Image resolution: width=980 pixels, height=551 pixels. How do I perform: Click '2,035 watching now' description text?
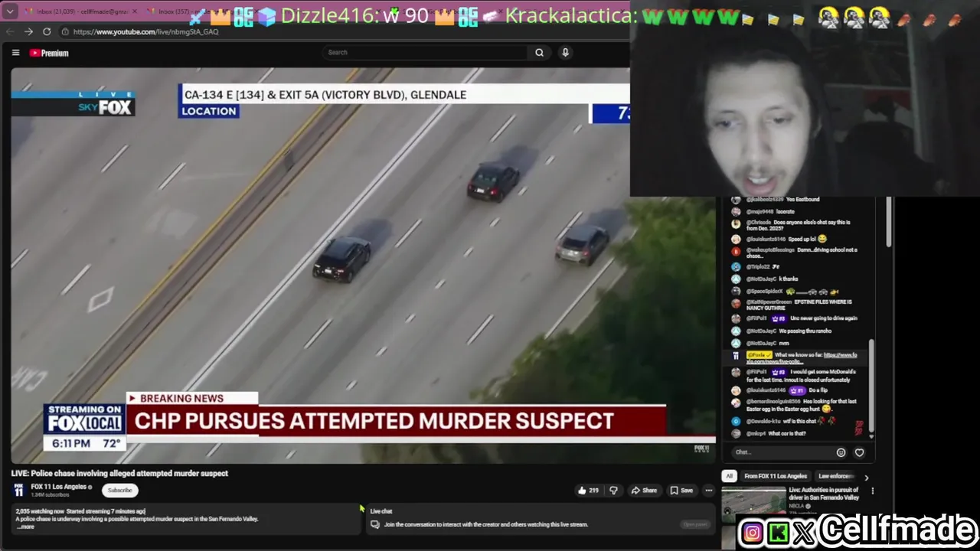40,511
